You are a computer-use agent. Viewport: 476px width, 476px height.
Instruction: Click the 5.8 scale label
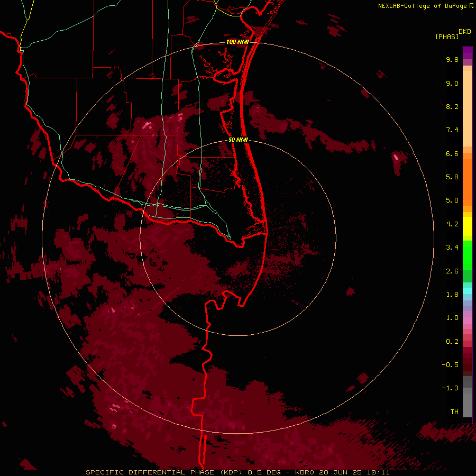tap(452, 177)
